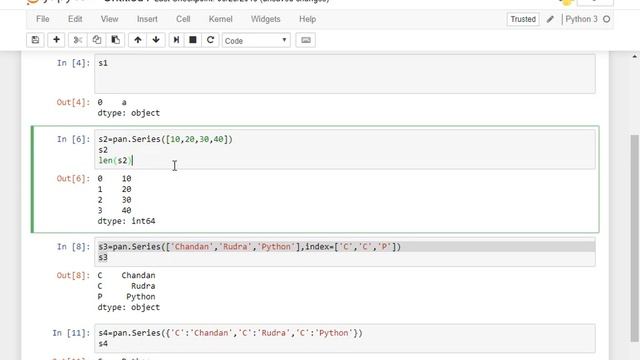Click the 'len(s2)' line in cell 6

pos(115,161)
